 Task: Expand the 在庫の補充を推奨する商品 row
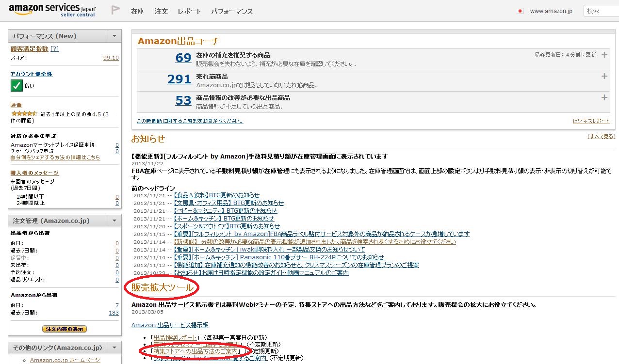(x=604, y=55)
